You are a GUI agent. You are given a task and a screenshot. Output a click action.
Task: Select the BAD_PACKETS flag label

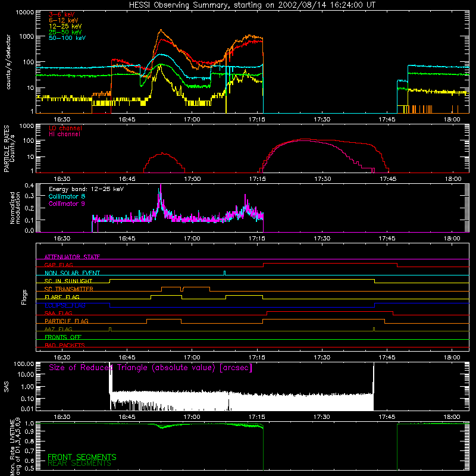65,345
